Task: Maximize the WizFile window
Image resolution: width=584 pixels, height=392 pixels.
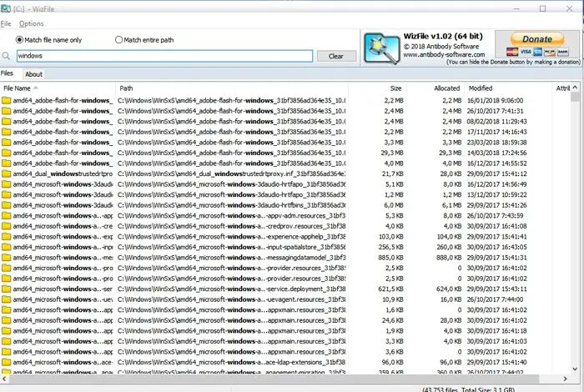Action: pyautogui.click(x=542, y=8)
